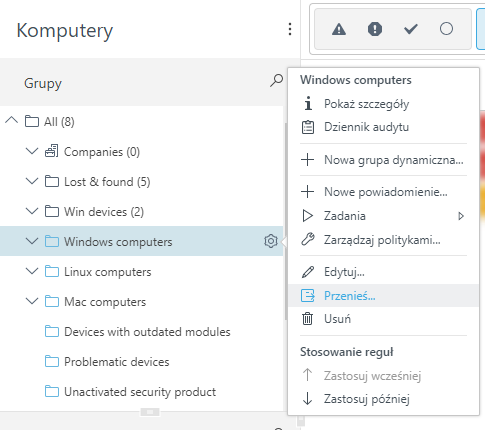Click the warning triangle status filter
Viewport: 485px width, 430px height.
point(339,29)
